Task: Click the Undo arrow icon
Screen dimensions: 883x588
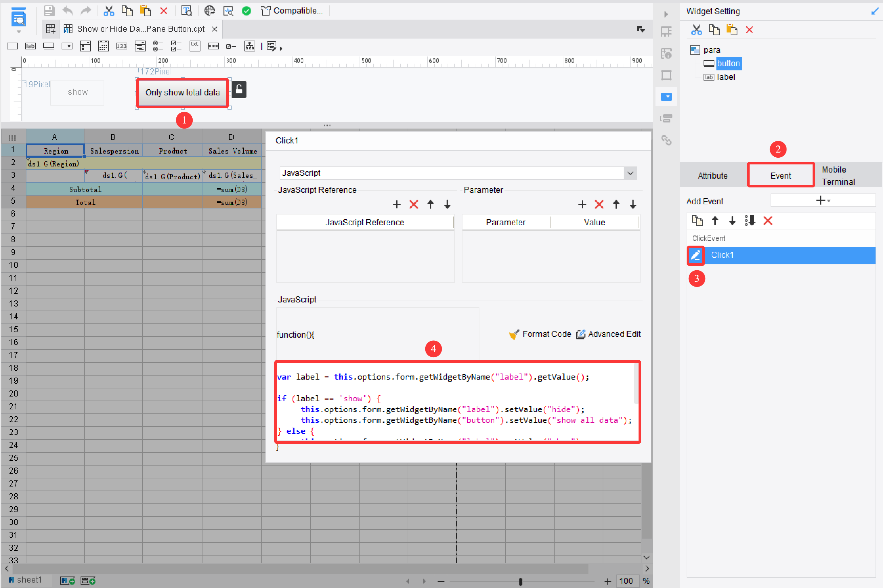Action: (x=68, y=11)
